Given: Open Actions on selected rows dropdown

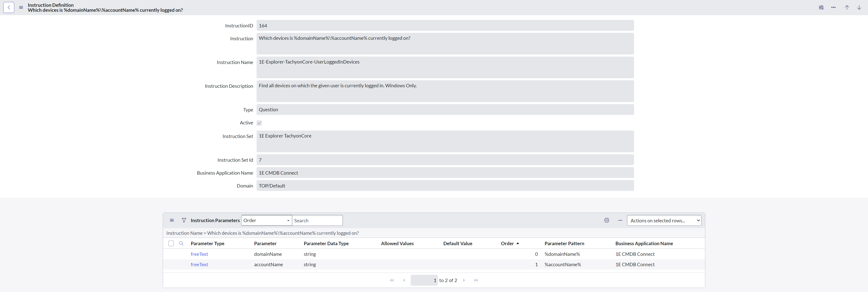Looking at the screenshot, I should coord(664,221).
